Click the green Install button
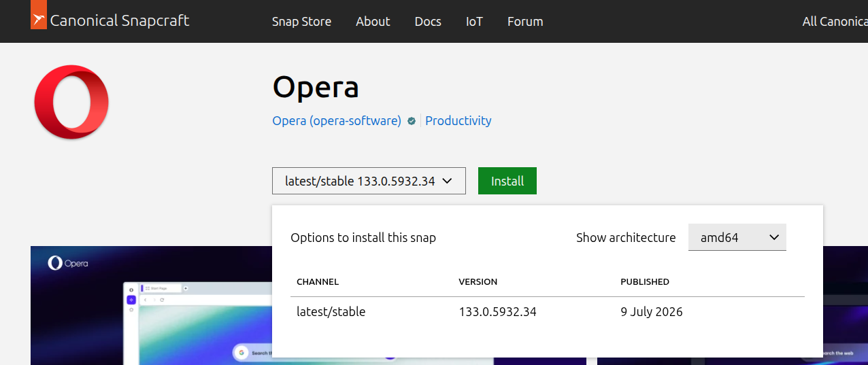Image resolution: width=868 pixels, height=365 pixels. [507, 181]
